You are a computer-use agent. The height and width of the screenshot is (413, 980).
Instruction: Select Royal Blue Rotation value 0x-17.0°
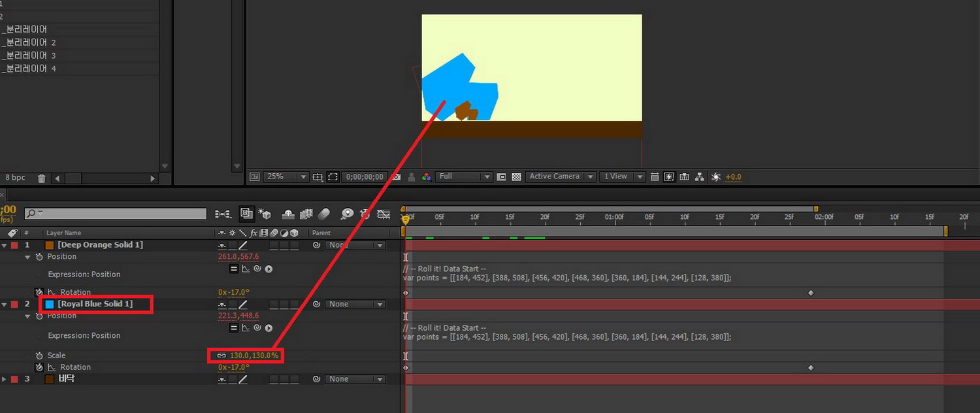click(234, 367)
